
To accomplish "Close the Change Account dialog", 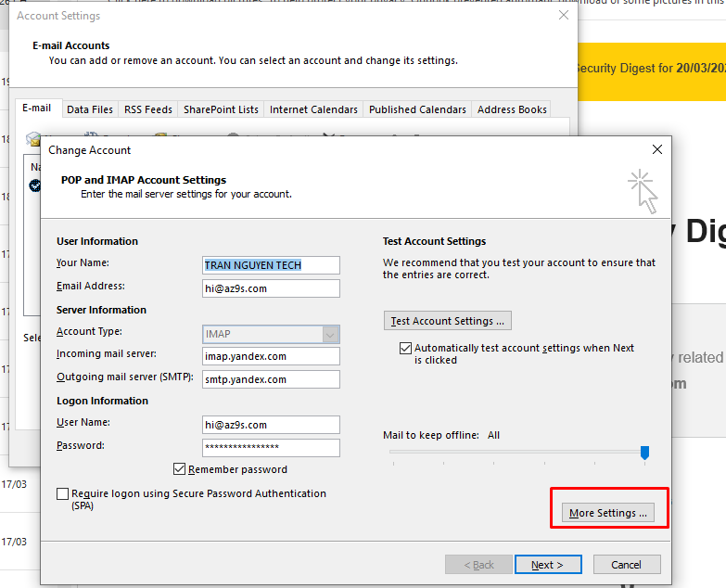I will coord(657,149).
